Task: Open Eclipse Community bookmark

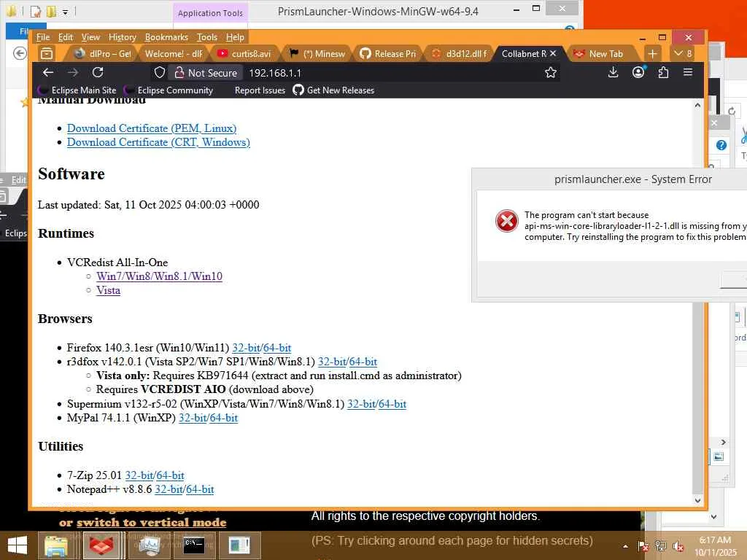Action: pyautogui.click(x=169, y=90)
